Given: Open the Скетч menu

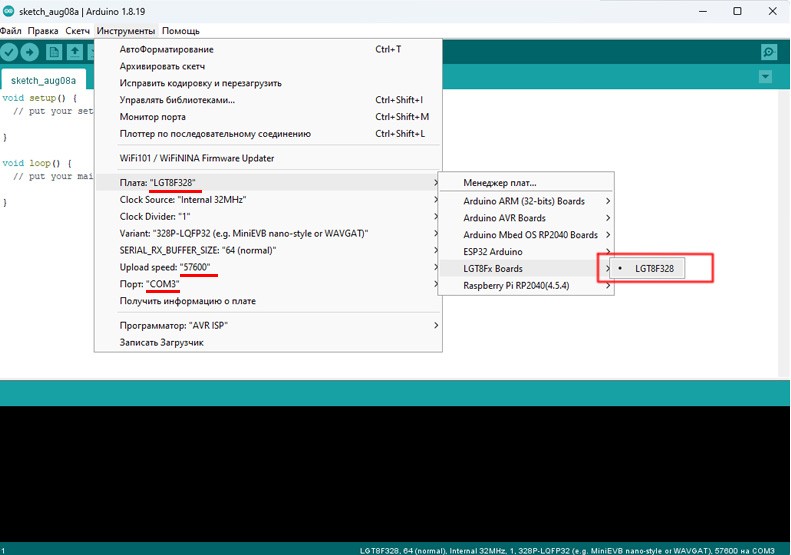Looking at the screenshot, I should click(x=77, y=31).
